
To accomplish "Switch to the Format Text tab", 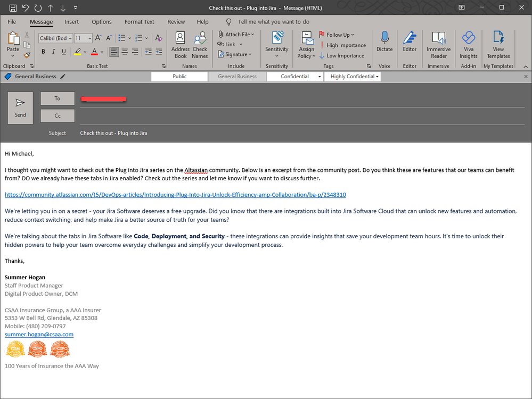I will pyautogui.click(x=139, y=22).
